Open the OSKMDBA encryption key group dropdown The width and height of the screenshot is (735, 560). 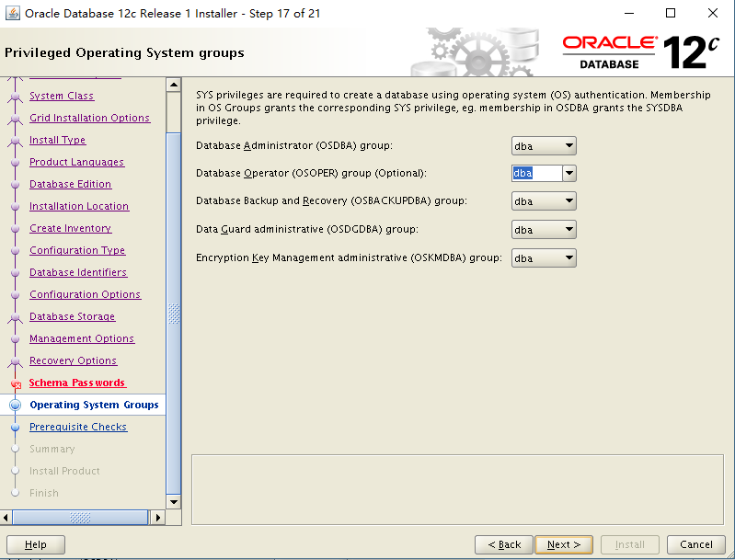coord(544,258)
